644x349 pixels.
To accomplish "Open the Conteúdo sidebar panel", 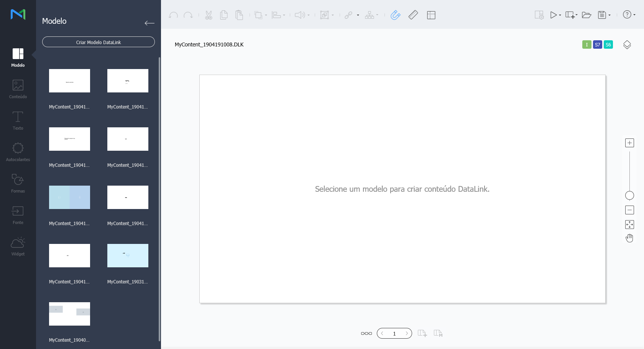I will click(18, 89).
